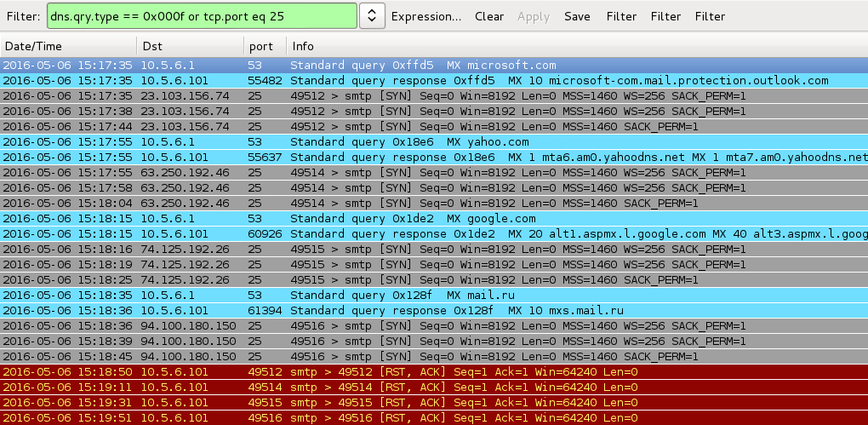The height and width of the screenshot is (425, 868).
Task: Open the Expression... filter builder
Action: tap(425, 16)
